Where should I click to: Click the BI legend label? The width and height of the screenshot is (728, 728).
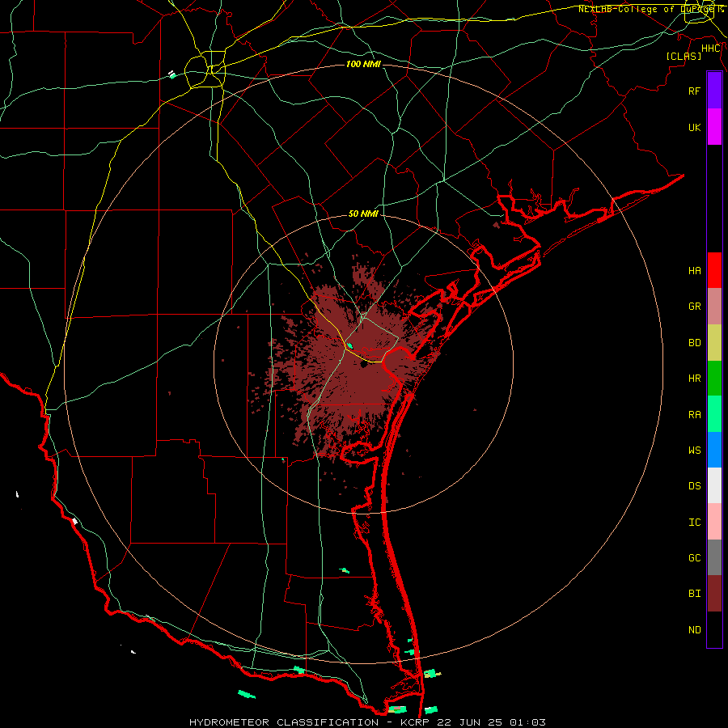[695, 594]
